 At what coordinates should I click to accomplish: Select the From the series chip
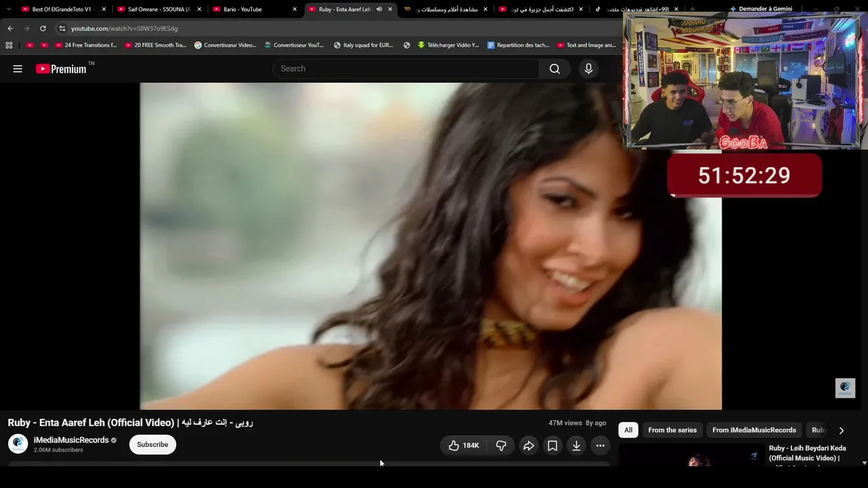coord(673,430)
